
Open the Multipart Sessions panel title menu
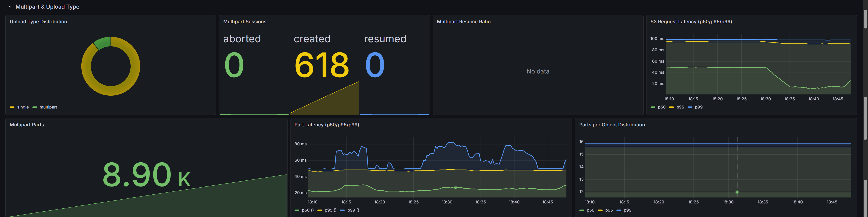pos(244,21)
